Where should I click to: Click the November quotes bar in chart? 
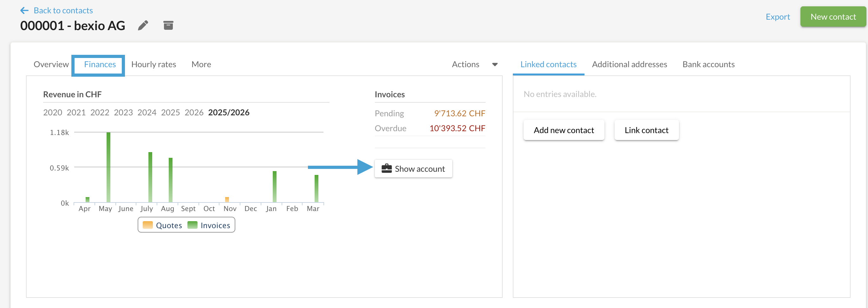point(227,200)
